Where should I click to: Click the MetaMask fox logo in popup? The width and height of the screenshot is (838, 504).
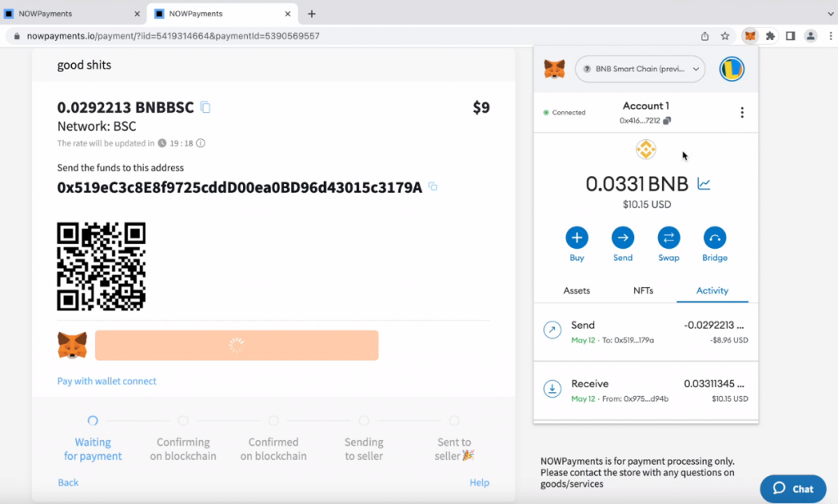click(x=554, y=69)
